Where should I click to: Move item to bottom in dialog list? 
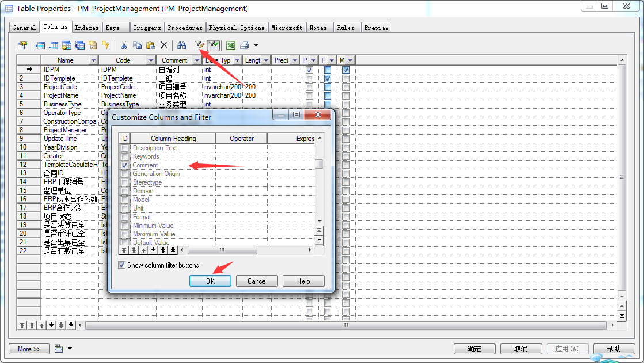(173, 250)
